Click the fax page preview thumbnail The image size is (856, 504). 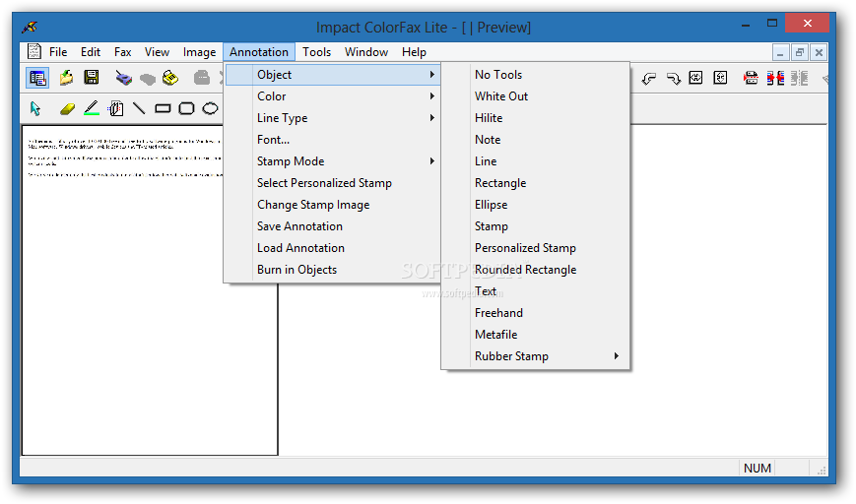coord(150,290)
